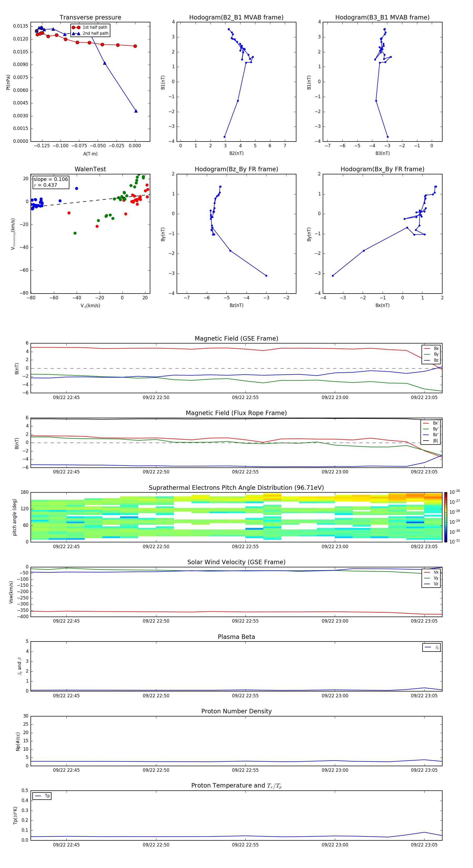Image resolution: width=473 pixels, height=868 pixels.
Task: Click the βp legend in Plasma Beta plot
Action: coord(431,647)
